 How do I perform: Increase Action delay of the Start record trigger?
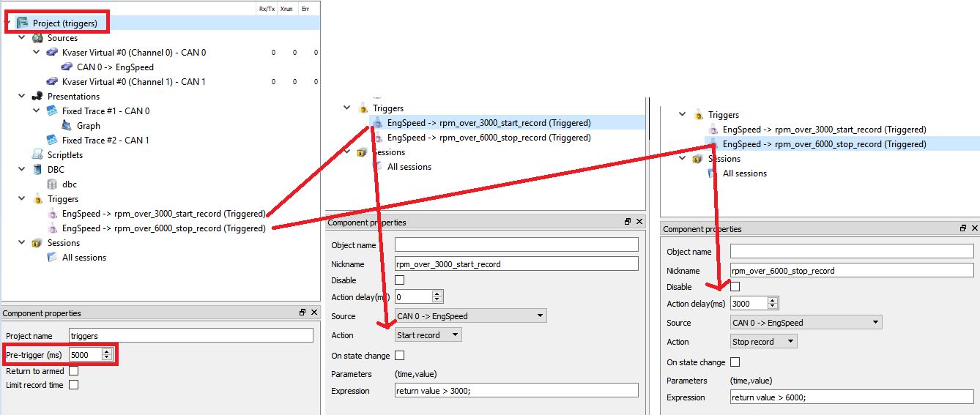[x=437, y=294]
